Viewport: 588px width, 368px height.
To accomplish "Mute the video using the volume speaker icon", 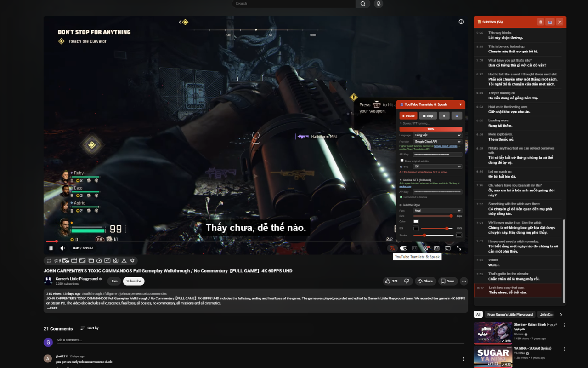I will tap(62, 248).
